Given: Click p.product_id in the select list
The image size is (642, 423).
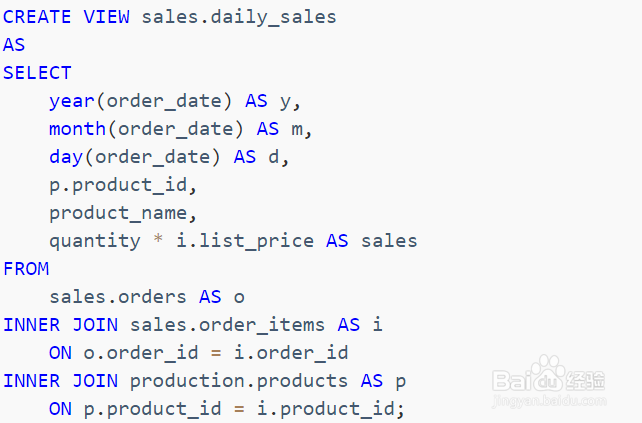Looking at the screenshot, I should [x=119, y=186].
